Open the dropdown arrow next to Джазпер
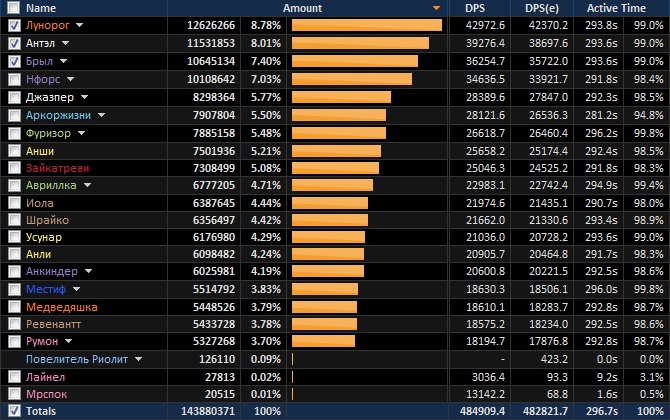 pyautogui.click(x=85, y=98)
